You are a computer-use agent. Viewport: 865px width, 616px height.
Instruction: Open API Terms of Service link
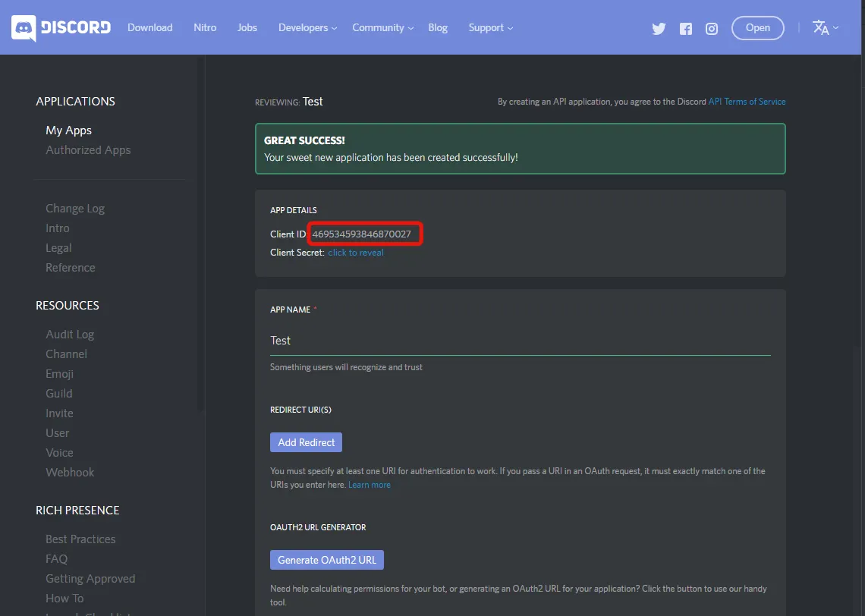point(747,102)
